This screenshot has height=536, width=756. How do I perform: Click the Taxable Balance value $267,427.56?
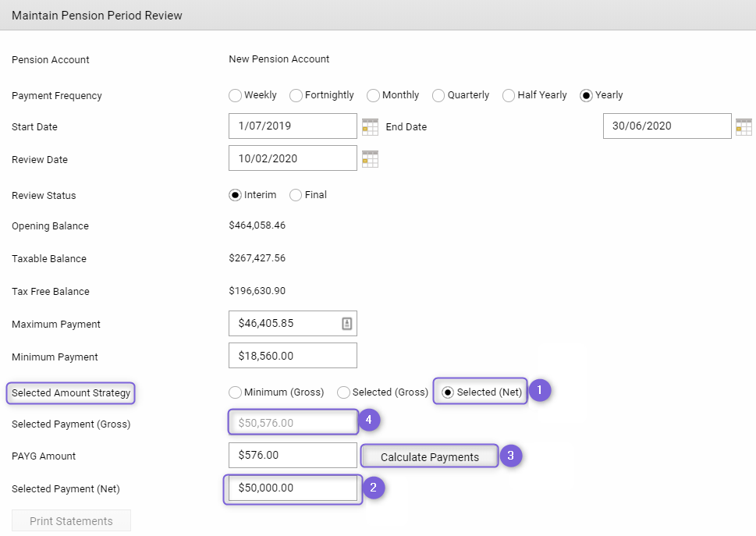tap(257, 258)
